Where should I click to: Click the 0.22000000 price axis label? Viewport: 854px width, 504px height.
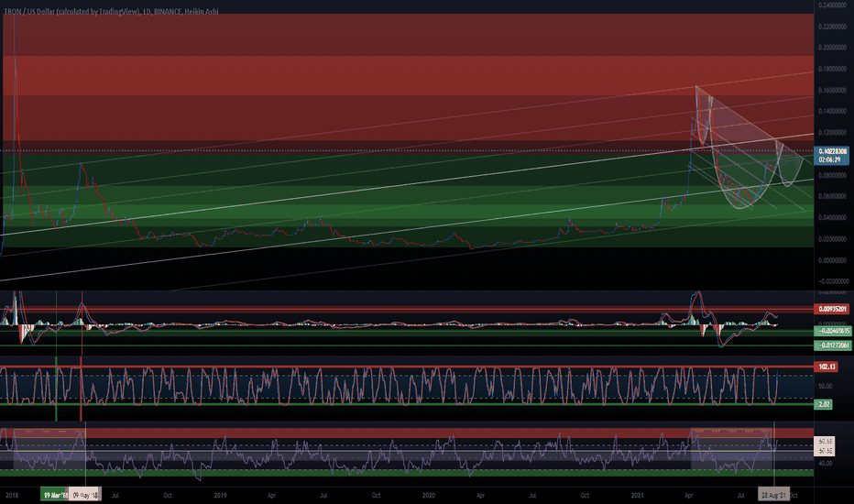[x=832, y=27]
